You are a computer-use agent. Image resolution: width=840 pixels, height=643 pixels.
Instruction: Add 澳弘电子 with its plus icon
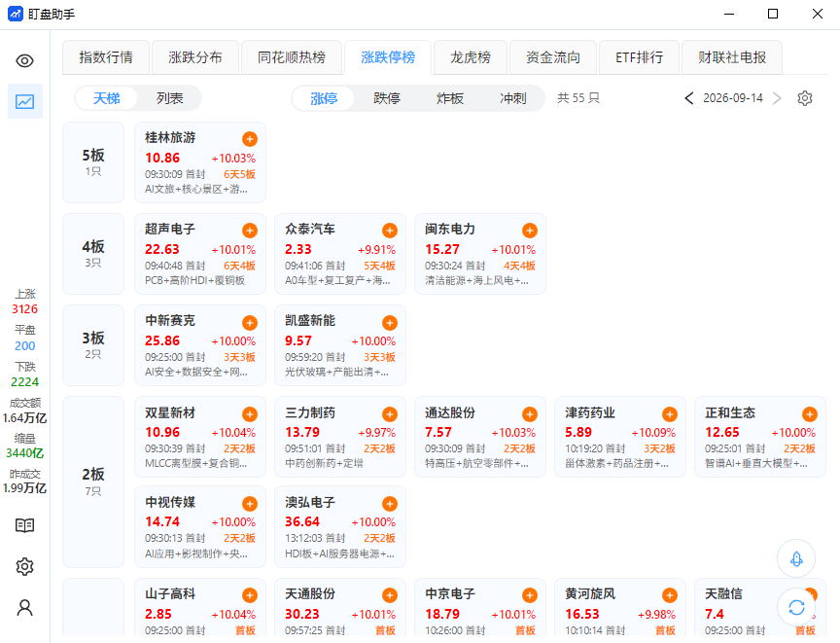pyautogui.click(x=390, y=504)
